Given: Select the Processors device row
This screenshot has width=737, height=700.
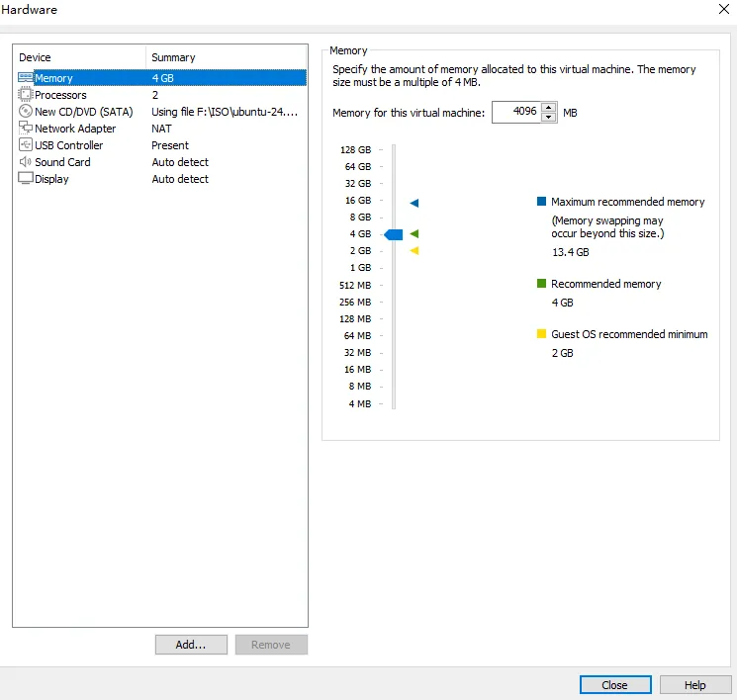Looking at the screenshot, I should (x=161, y=95).
